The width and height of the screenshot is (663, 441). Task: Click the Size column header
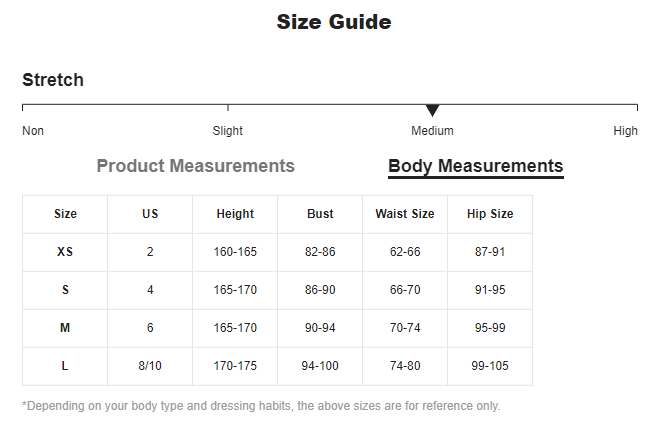point(65,214)
